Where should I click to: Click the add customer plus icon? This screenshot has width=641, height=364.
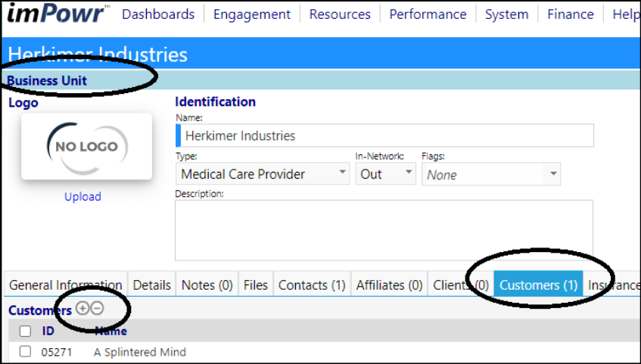pyautogui.click(x=82, y=308)
